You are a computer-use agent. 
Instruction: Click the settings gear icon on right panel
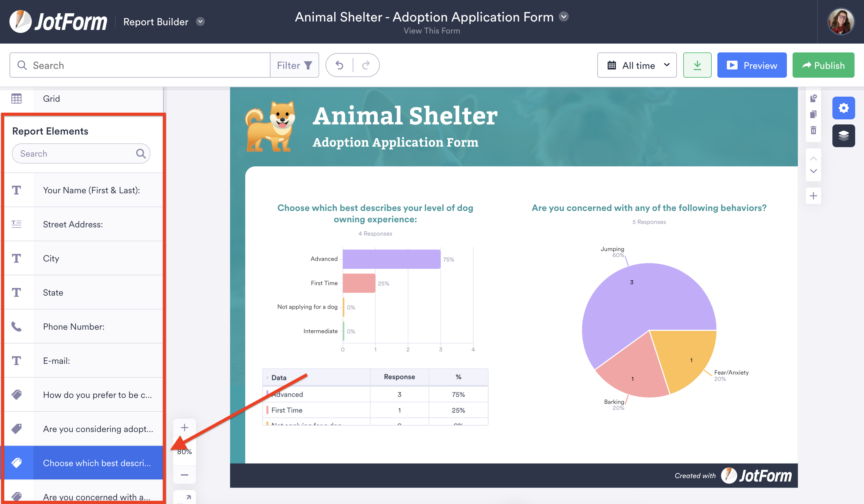click(843, 108)
